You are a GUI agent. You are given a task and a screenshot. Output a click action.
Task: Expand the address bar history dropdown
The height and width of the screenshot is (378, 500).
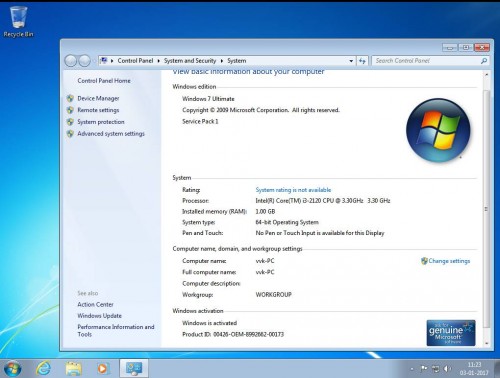coord(351,61)
